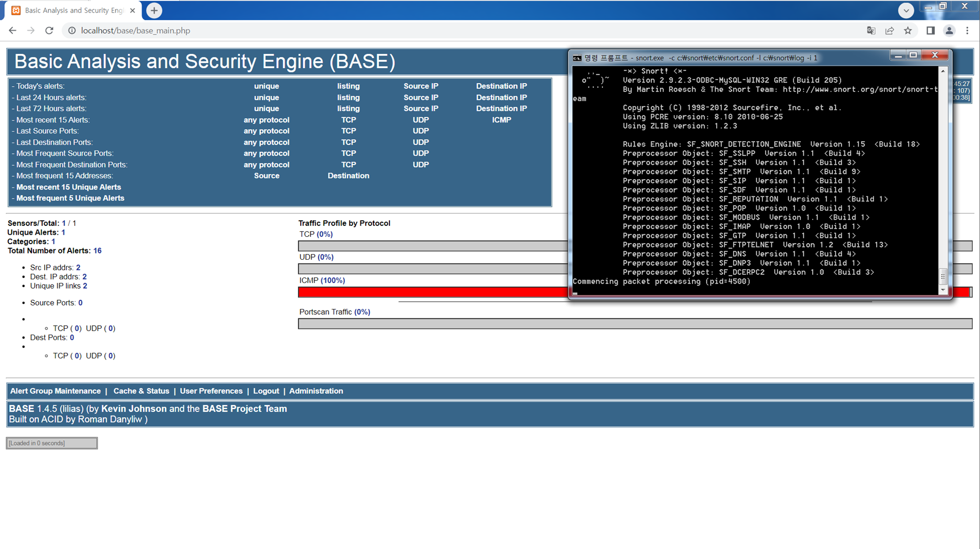Bookmark this page with the star icon
Image resolution: width=980 pixels, height=549 pixels.
[x=908, y=31]
